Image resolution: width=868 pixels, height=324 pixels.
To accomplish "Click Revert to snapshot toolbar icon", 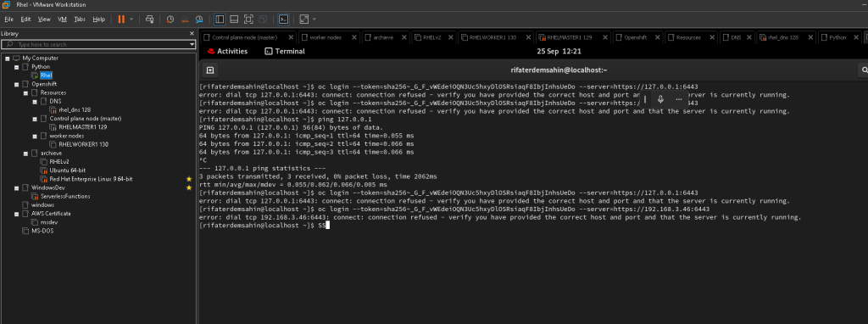I will tap(184, 19).
